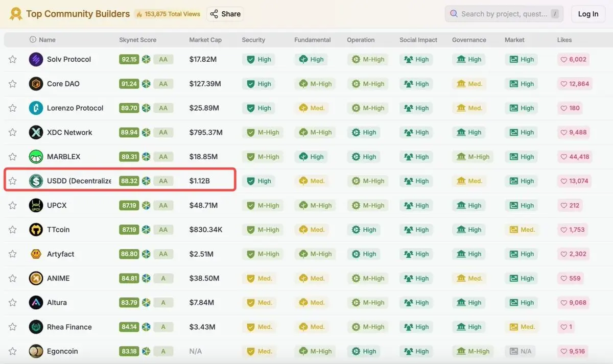Screen dimensions: 613x364
Task: Click the Solv Protocol logo icon
Action: tap(36, 59)
